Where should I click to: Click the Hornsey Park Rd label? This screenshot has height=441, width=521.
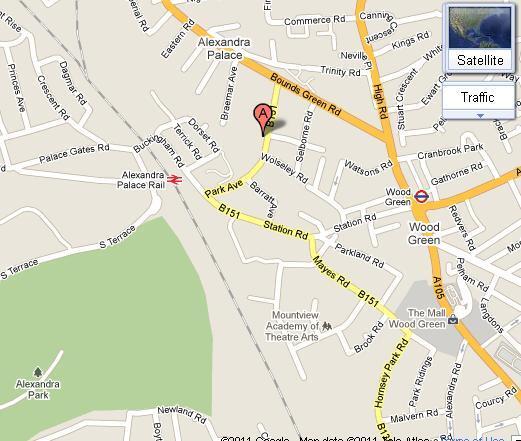(391, 373)
